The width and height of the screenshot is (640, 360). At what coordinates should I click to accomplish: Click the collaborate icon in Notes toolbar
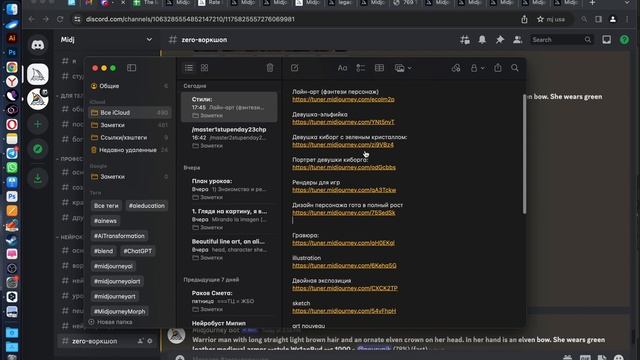[456, 68]
